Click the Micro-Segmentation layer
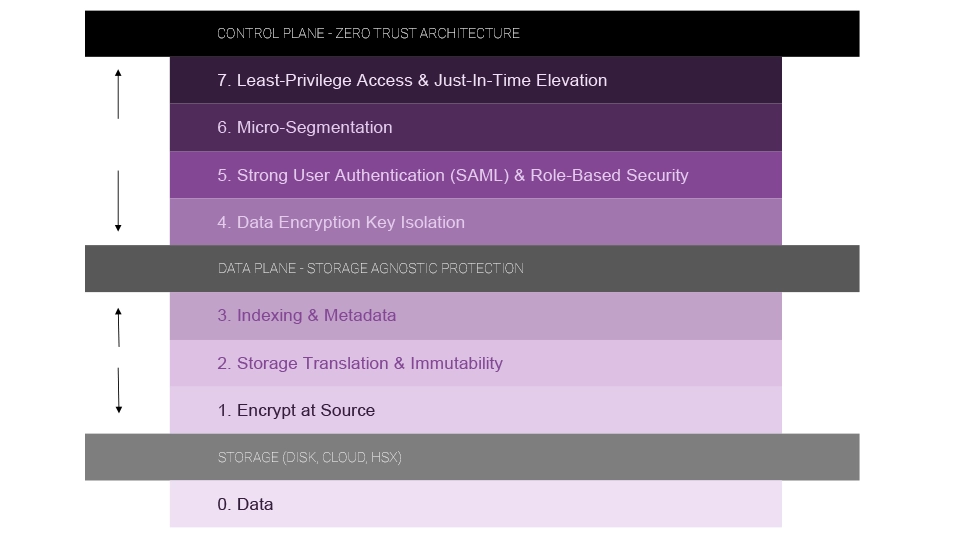The height and width of the screenshot is (540, 960). tap(475, 127)
